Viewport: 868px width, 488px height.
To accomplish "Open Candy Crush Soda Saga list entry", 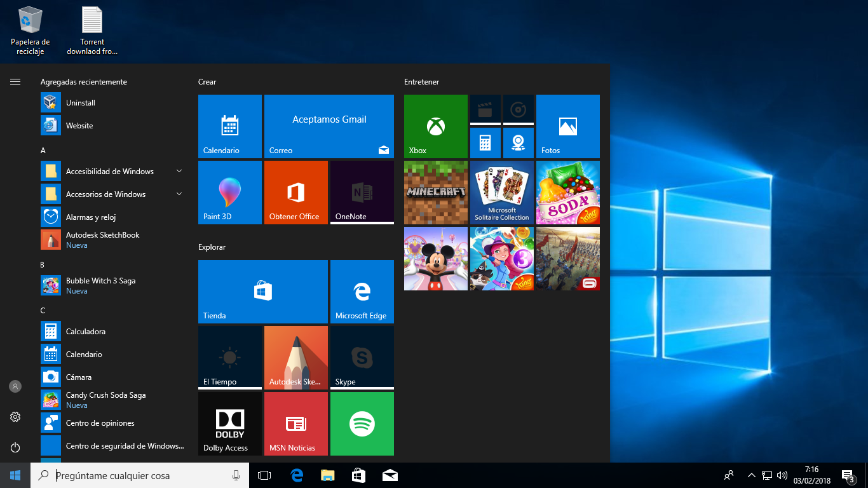I will [113, 400].
